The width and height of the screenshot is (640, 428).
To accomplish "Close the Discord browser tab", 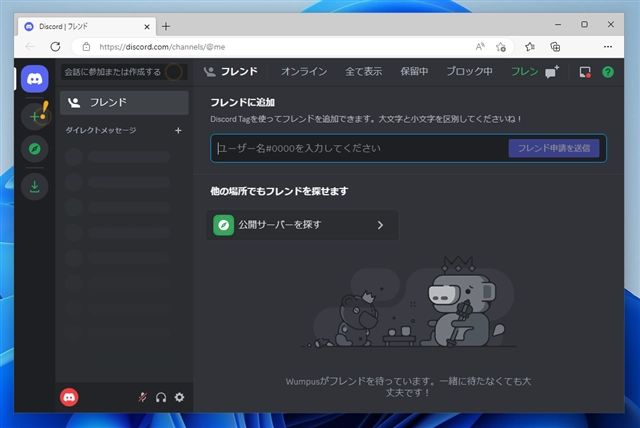I will pos(147,27).
